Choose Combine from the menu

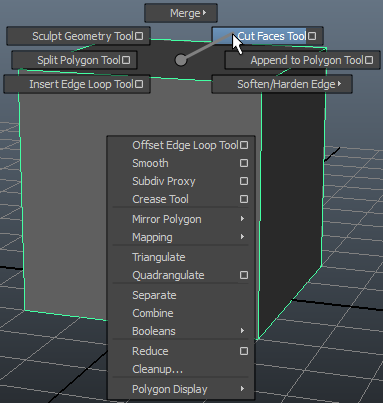coord(181,313)
